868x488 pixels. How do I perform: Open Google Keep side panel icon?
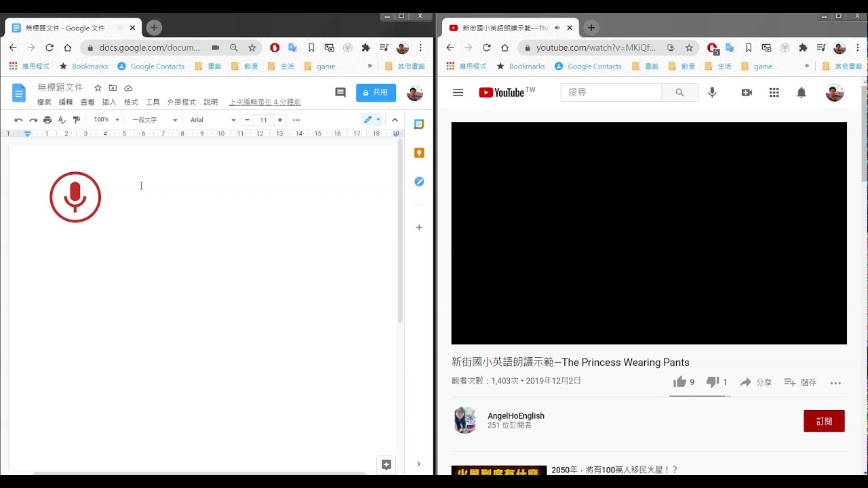(419, 153)
